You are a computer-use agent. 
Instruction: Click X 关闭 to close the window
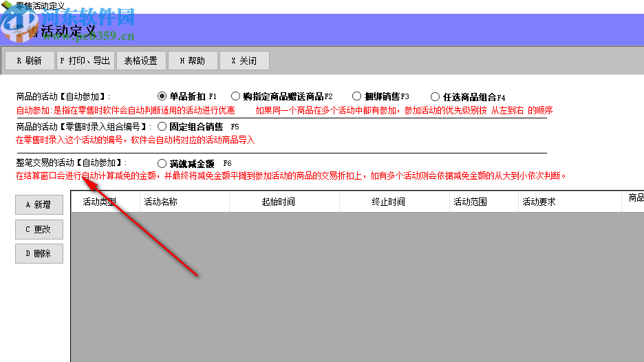(244, 61)
